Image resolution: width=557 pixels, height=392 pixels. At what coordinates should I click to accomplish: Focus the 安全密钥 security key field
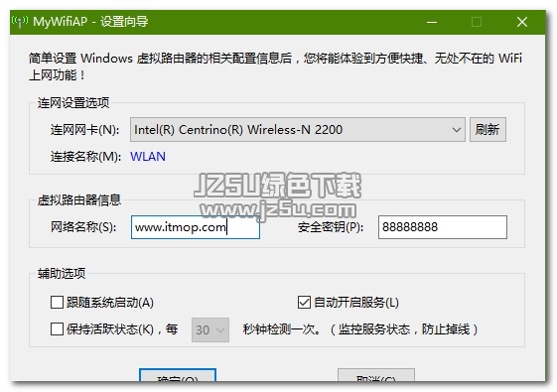click(x=443, y=227)
